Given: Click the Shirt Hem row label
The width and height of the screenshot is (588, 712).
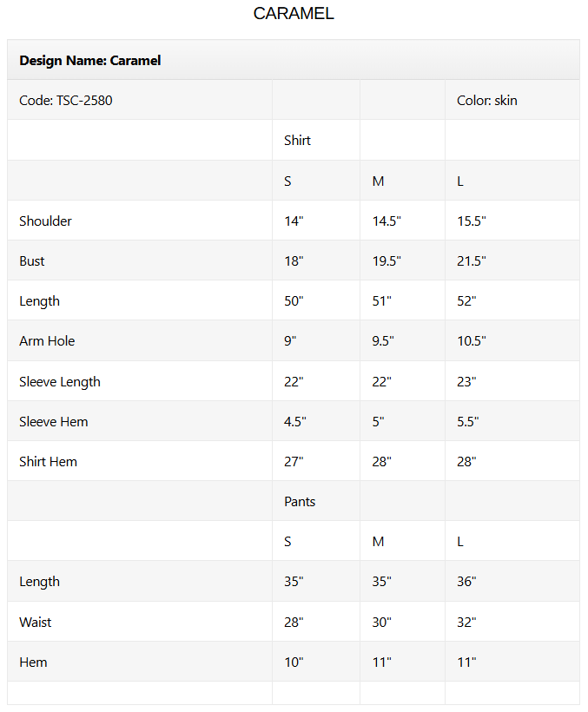Looking at the screenshot, I should pyautogui.click(x=49, y=462).
